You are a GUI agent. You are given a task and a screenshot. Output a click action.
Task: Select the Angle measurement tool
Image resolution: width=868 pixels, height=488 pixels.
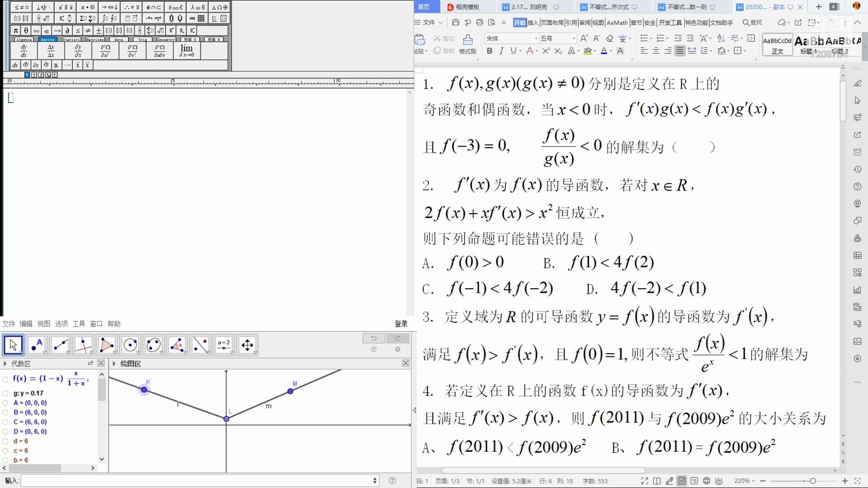(177, 345)
